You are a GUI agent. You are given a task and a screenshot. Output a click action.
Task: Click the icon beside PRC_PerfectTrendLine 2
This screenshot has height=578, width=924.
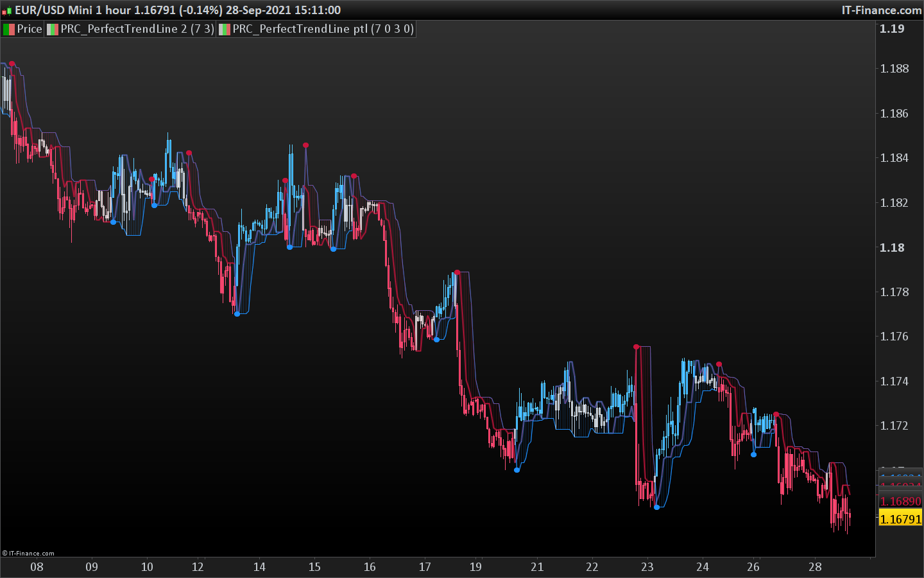53,29
